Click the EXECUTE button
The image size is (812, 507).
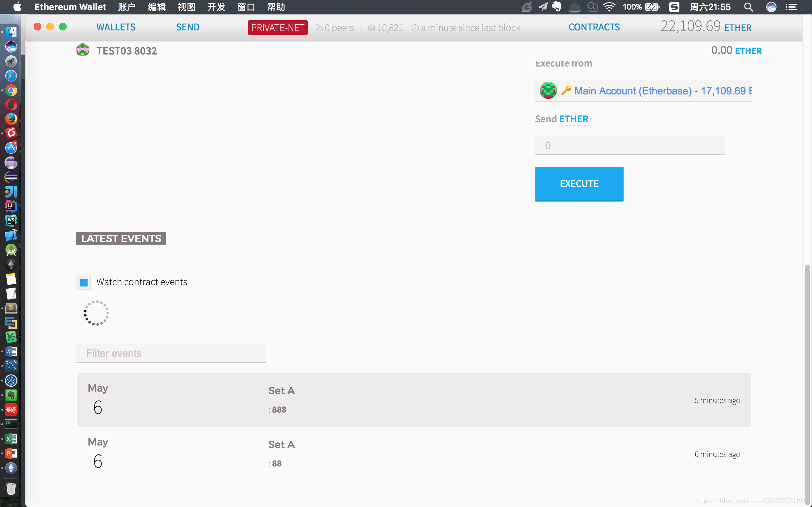(579, 183)
